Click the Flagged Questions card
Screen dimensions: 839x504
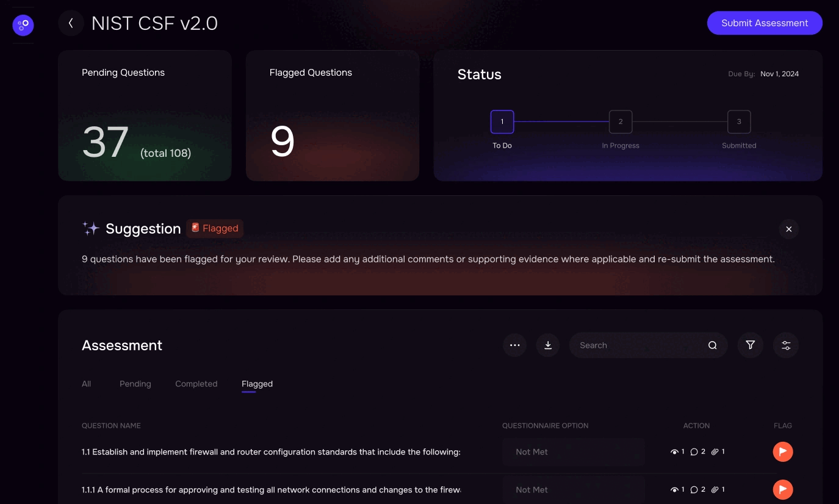tap(333, 116)
